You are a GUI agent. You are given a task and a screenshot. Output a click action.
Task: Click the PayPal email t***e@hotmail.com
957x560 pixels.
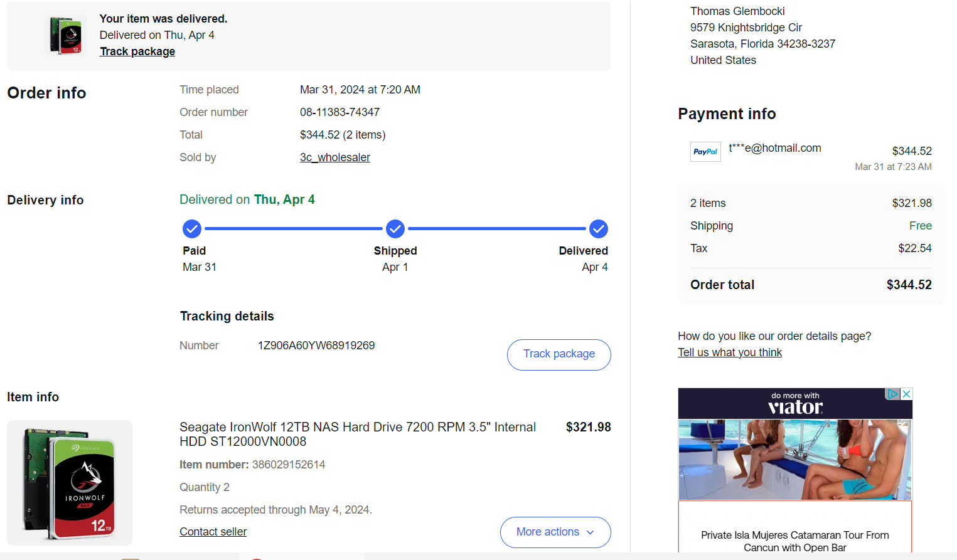pos(775,148)
